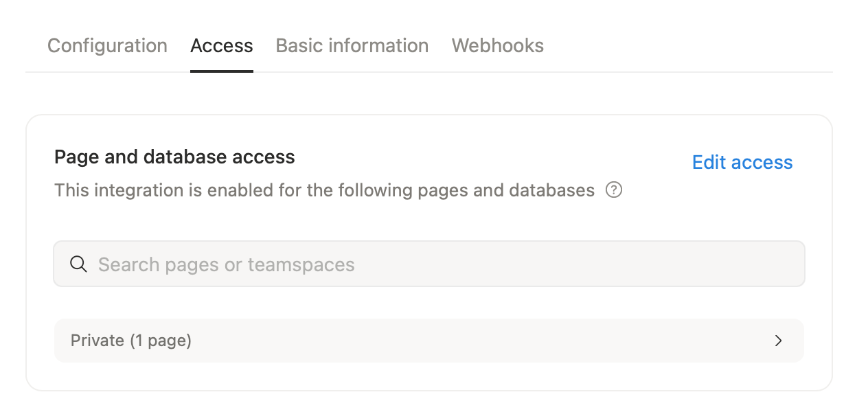Open the Webhooks tab
The height and width of the screenshot is (412, 868).
[497, 45]
